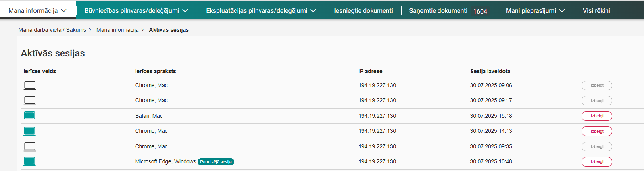The image size is (644, 171).
Task: Follow Mana darba vieta / Sākums breadcrumb
Action: [x=52, y=30]
